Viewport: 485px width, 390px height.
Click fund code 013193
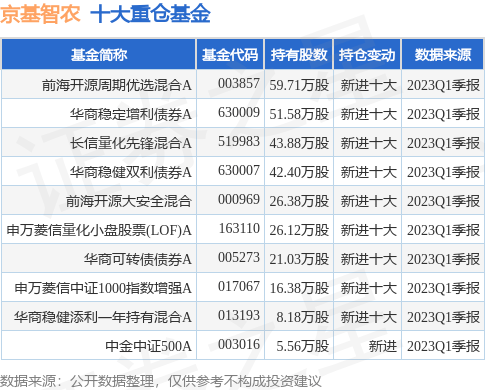click(239, 315)
